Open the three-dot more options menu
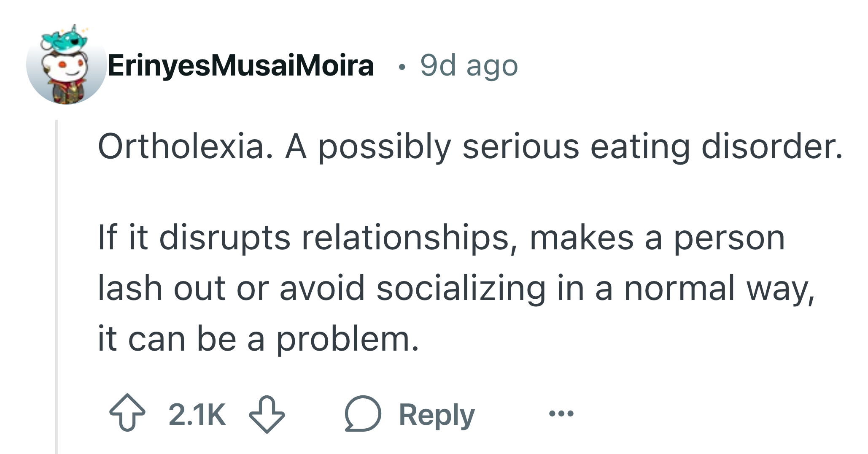 click(x=561, y=413)
